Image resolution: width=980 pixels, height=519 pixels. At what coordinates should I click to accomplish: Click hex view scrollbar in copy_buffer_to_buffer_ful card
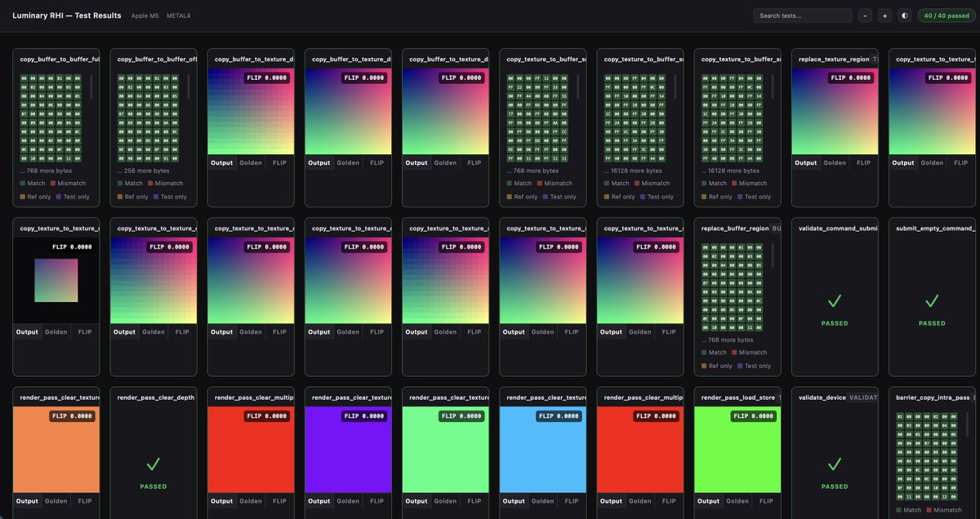(x=91, y=87)
